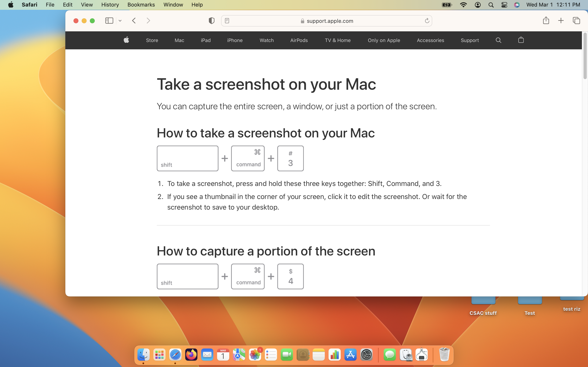Open the search icon on Apple's nav bar

[498, 40]
